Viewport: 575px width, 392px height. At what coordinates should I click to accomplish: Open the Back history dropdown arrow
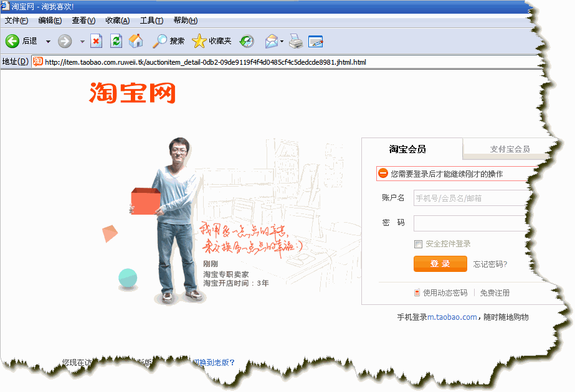point(48,42)
